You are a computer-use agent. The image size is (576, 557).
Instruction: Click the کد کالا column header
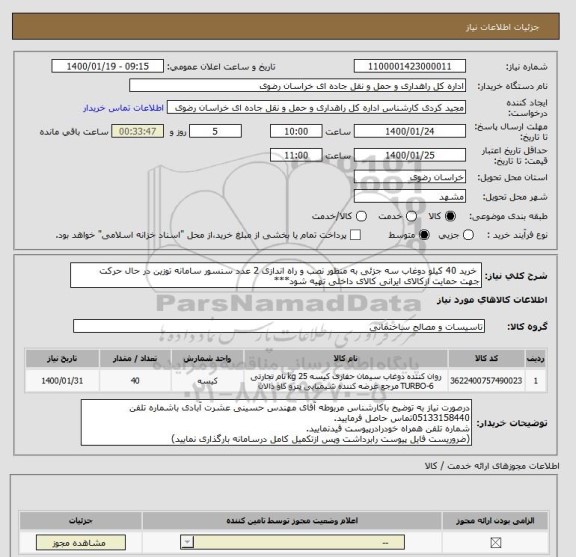(x=486, y=359)
